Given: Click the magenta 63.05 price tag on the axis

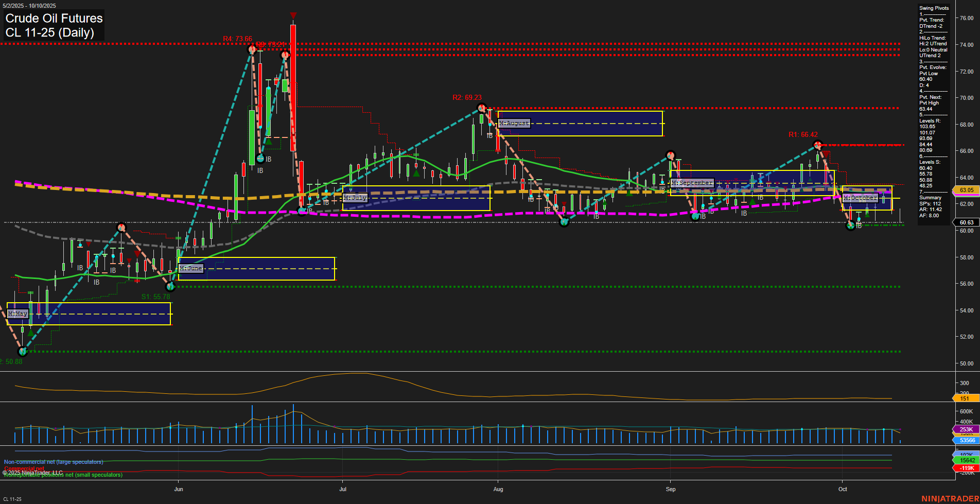Looking at the screenshot, I should [966, 190].
